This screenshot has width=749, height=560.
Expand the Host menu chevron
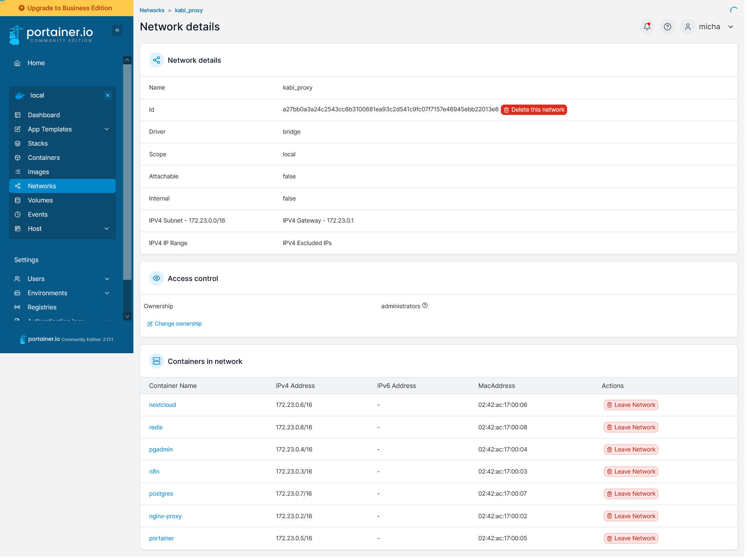[107, 229]
